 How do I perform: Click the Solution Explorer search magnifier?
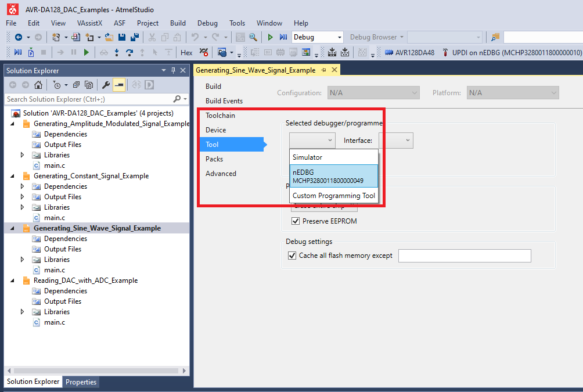tap(177, 99)
